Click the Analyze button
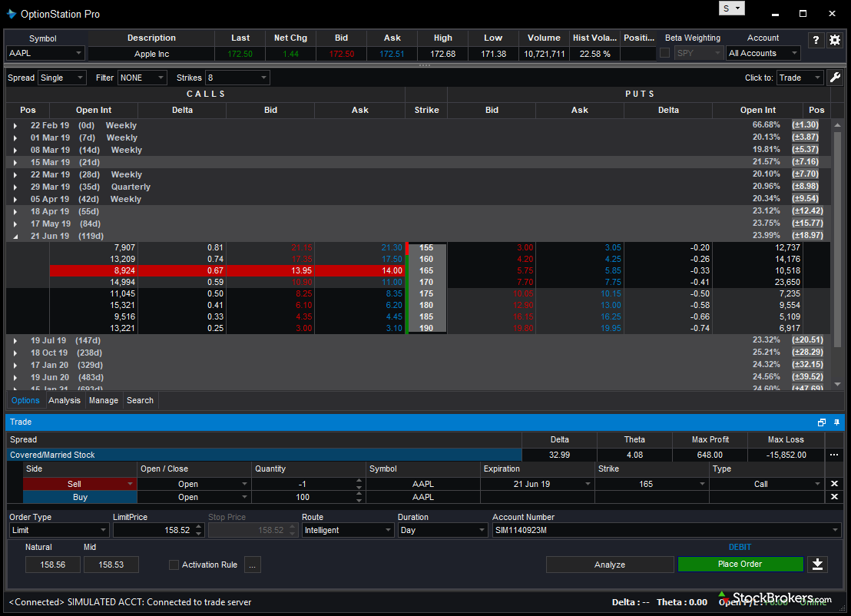Viewport: 851px width, 616px height. 610,565
